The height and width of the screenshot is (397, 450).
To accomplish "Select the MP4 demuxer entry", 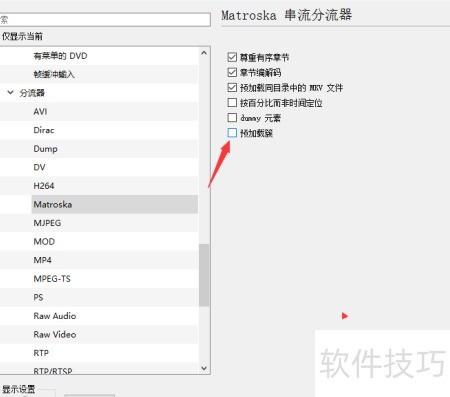I will (42, 260).
